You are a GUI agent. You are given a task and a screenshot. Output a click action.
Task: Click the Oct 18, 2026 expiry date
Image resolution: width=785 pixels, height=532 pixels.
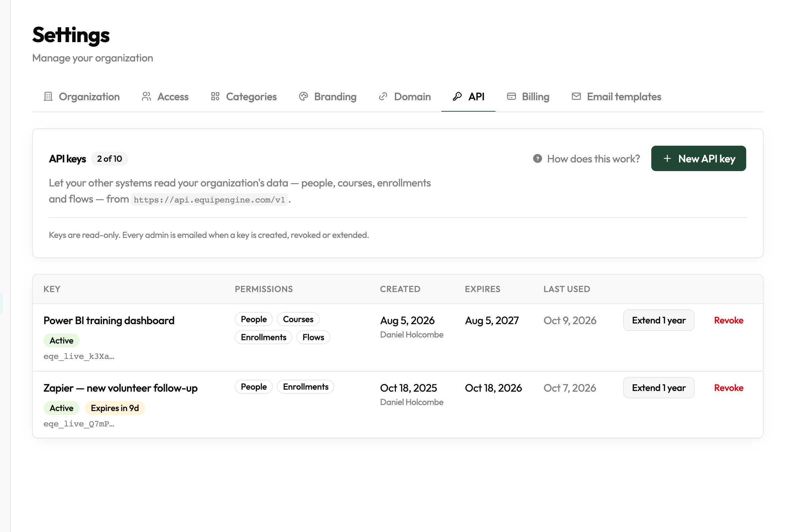click(493, 388)
